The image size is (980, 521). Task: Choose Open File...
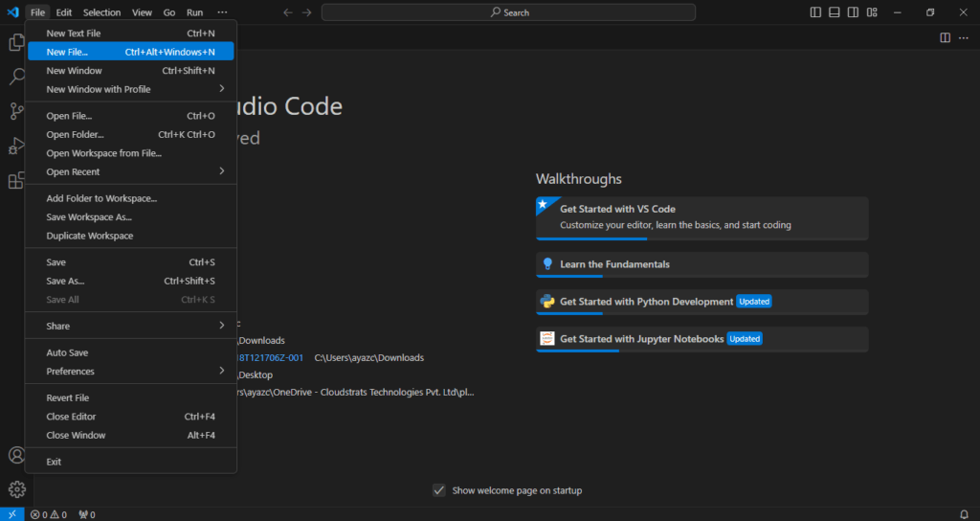(x=130, y=116)
